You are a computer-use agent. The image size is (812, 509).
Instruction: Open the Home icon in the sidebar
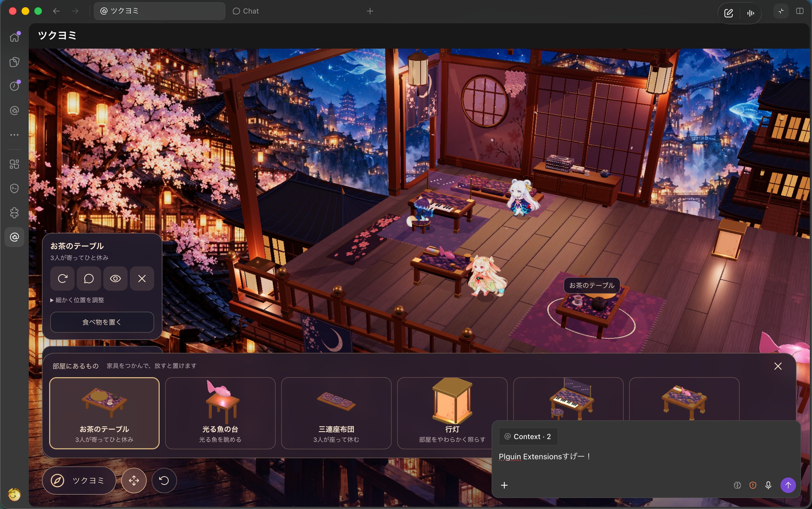(14, 37)
